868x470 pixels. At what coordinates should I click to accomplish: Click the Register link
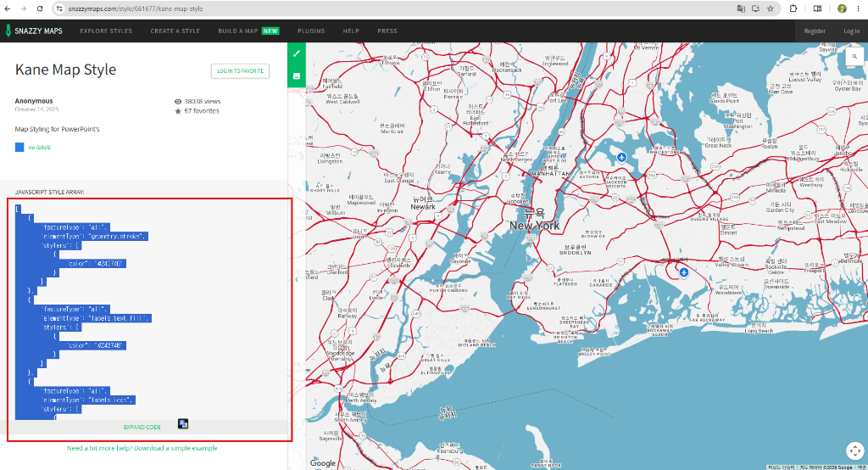click(x=815, y=31)
